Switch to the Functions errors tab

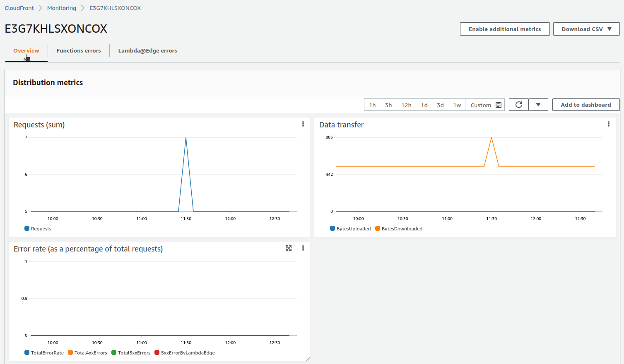(x=79, y=50)
